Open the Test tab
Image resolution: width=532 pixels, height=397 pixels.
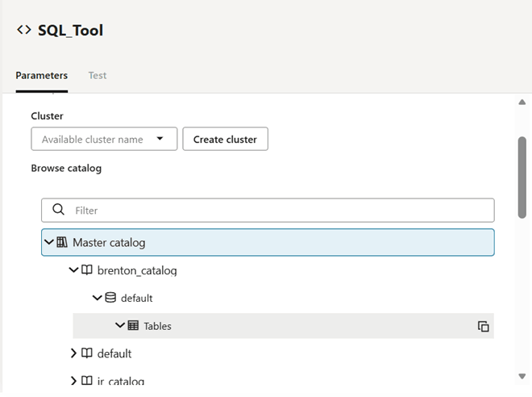(98, 75)
